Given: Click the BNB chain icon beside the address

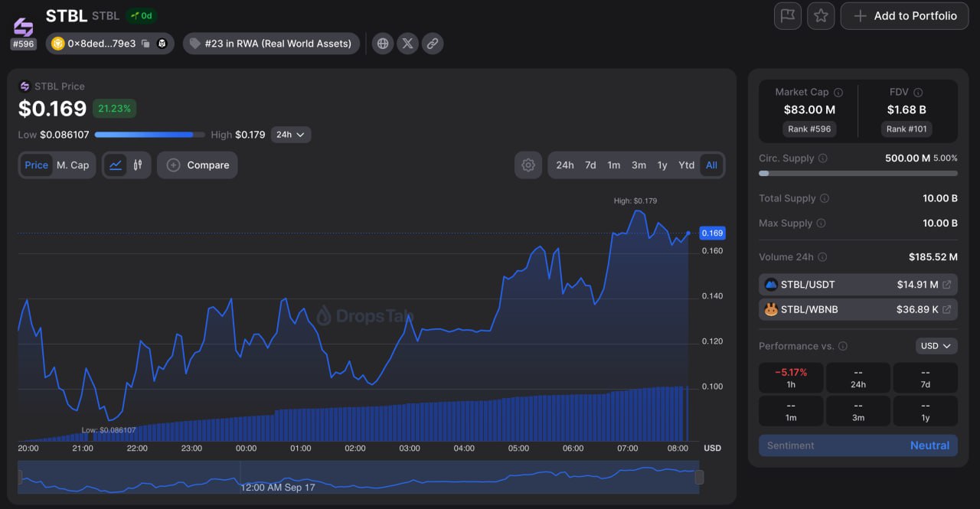Looking at the screenshot, I should [x=57, y=44].
